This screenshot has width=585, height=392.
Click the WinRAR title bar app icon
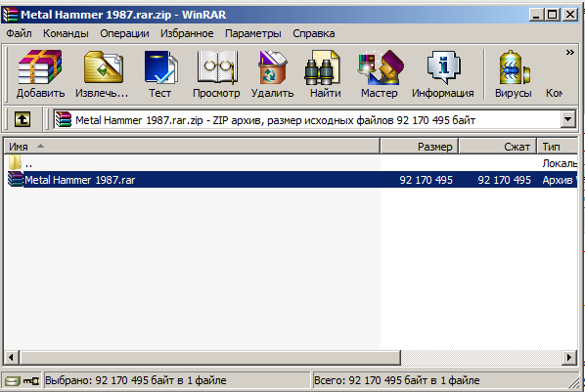click(10, 15)
